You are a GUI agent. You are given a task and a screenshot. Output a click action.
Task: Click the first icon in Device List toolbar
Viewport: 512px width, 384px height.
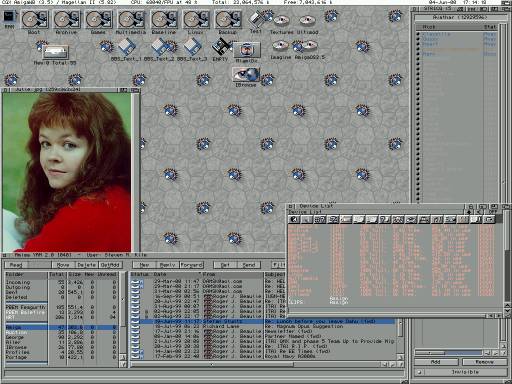tap(295, 219)
